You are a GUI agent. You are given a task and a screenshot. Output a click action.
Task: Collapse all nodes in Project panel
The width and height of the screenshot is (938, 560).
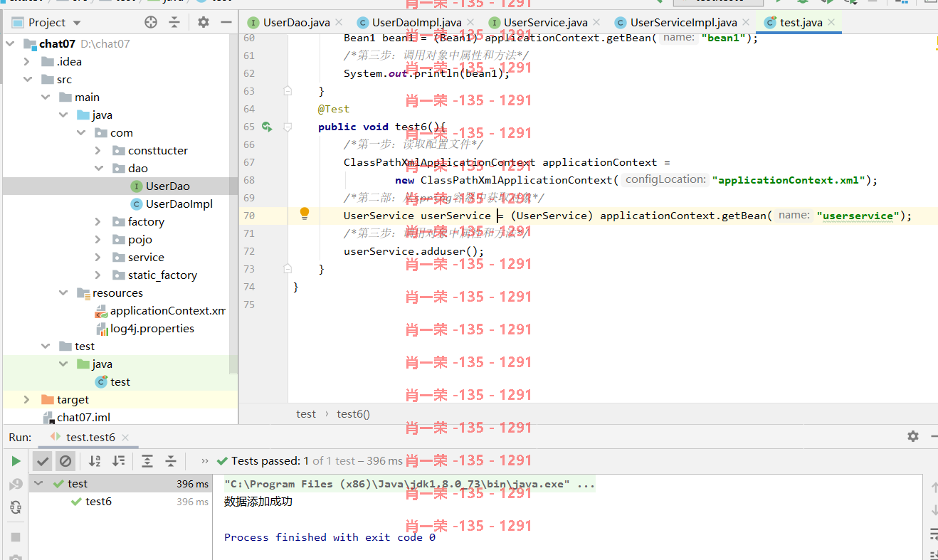point(174,22)
